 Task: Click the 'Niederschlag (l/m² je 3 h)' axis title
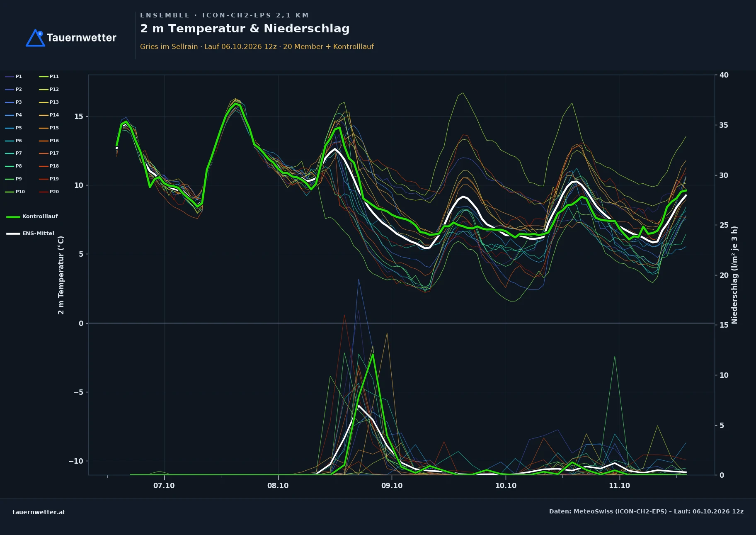coord(734,275)
